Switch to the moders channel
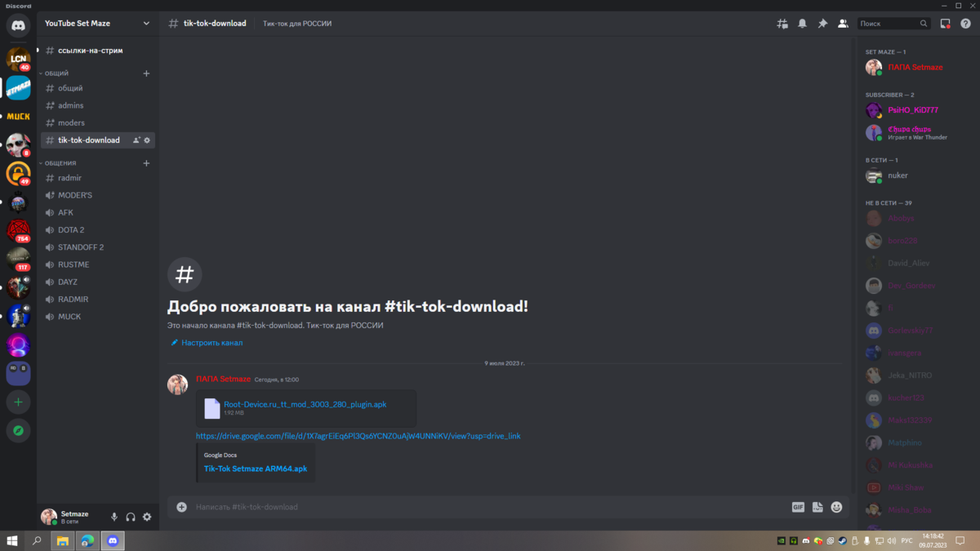Screen dimensions: 980x551 pyautogui.click(x=98, y=122)
